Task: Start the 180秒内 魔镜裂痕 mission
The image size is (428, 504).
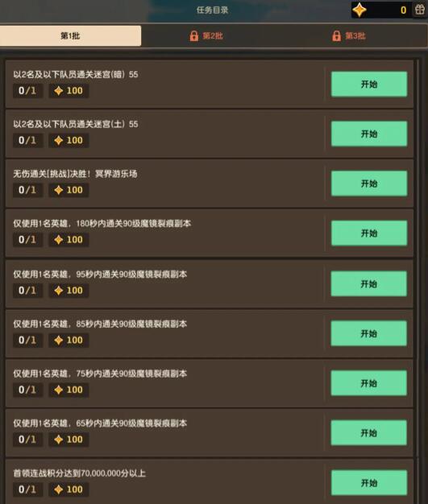Action: (x=369, y=233)
